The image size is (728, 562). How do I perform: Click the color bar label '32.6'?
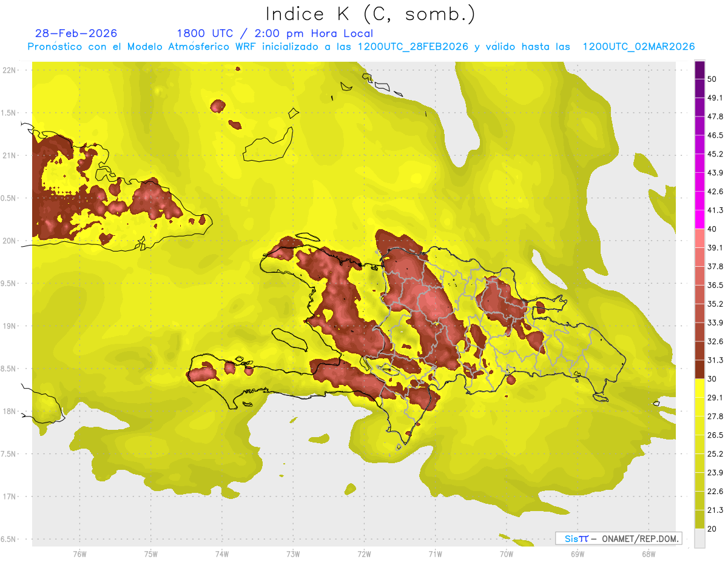point(715,341)
